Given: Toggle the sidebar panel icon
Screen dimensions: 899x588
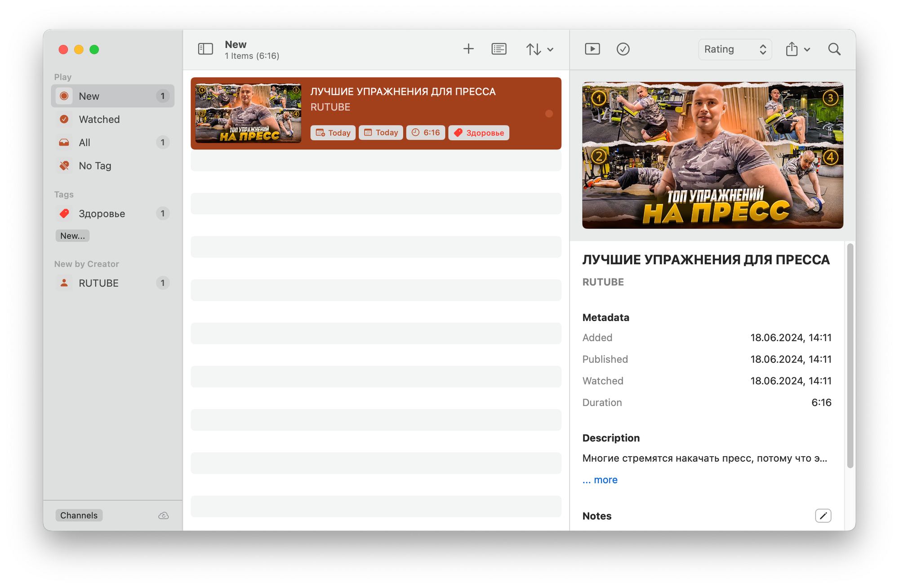Looking at the screenshot, I should (x=205, y=49).
